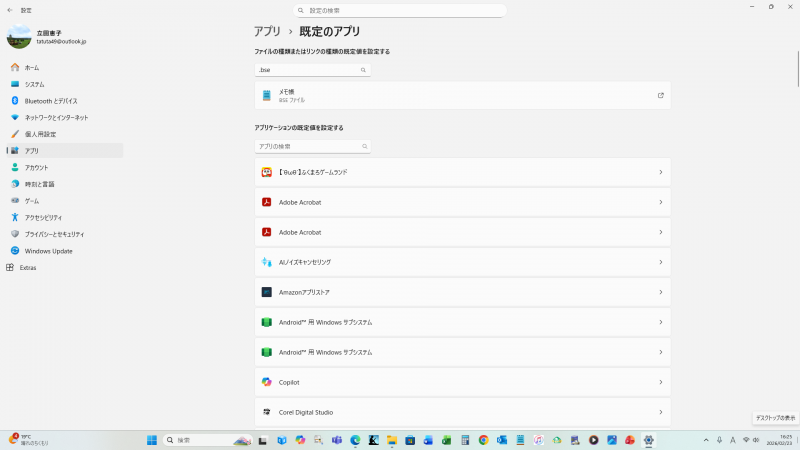
Task: Expand first Android用 Windows サブシステム chevron
Action: tap(660, 322)
